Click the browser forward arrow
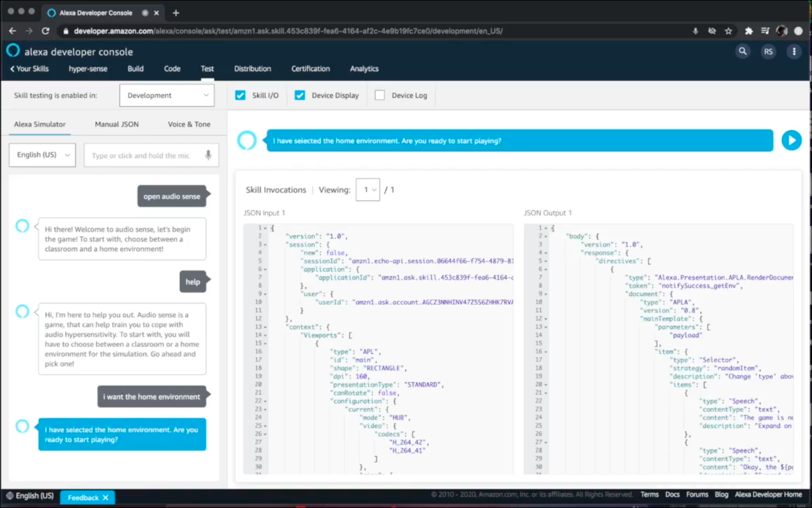The width and height of the screenshot is (812, 508). tap(29, 31)
